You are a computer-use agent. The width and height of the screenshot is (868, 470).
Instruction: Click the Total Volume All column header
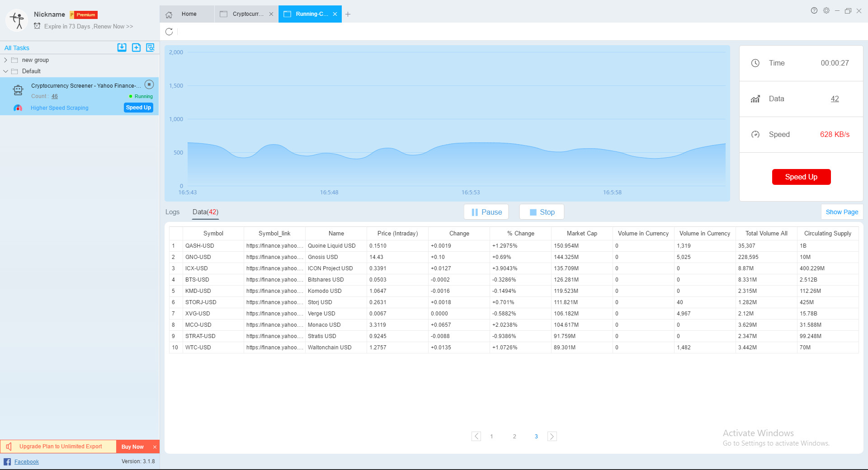click(x=766, y=234)
